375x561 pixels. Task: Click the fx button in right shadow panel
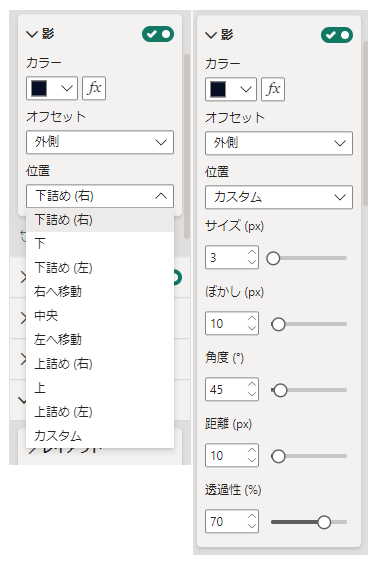[273, 89]
